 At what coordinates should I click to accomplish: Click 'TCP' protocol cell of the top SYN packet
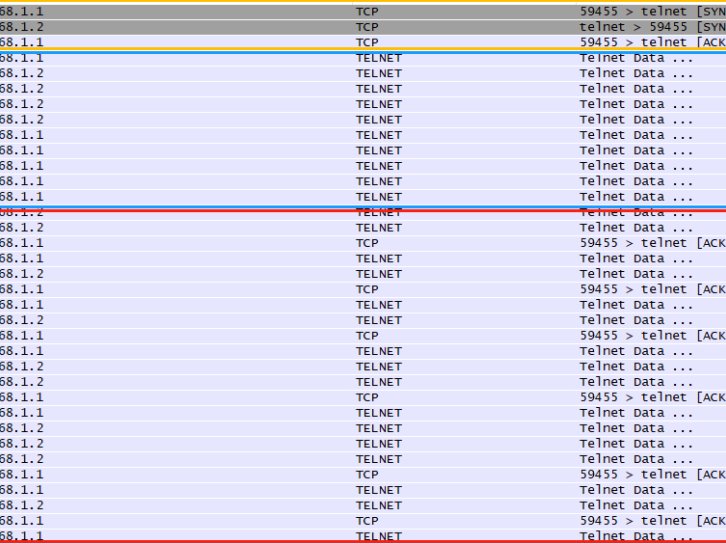coord(367,11)
